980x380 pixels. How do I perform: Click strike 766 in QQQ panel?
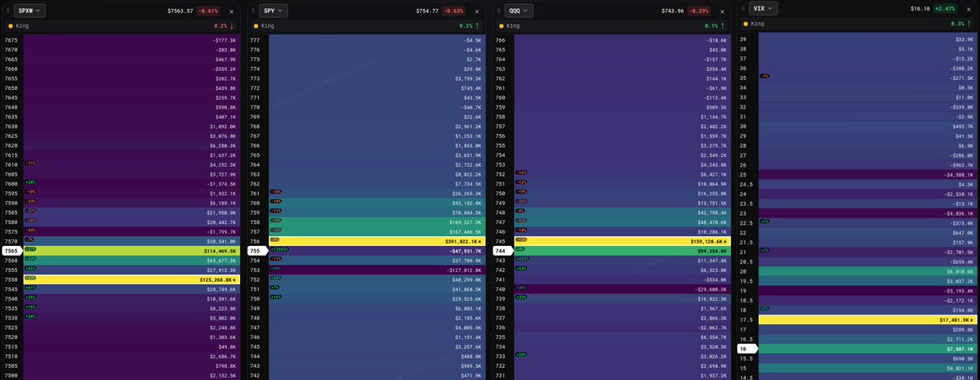click(500, 39)
